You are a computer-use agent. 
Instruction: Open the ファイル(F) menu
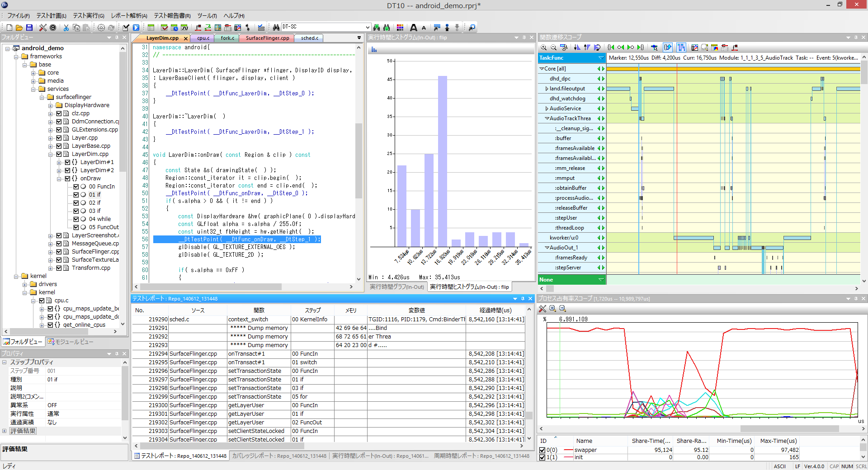(x=19, y=16)
